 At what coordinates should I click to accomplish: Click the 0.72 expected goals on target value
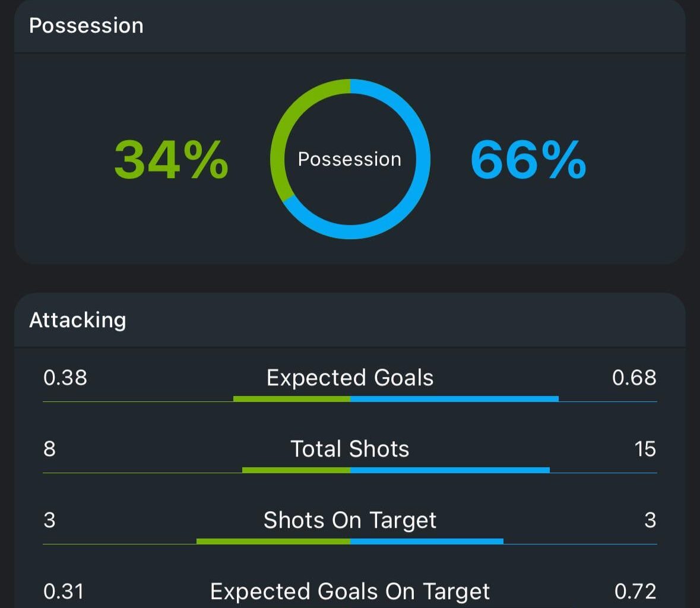[x=635, y=591]
